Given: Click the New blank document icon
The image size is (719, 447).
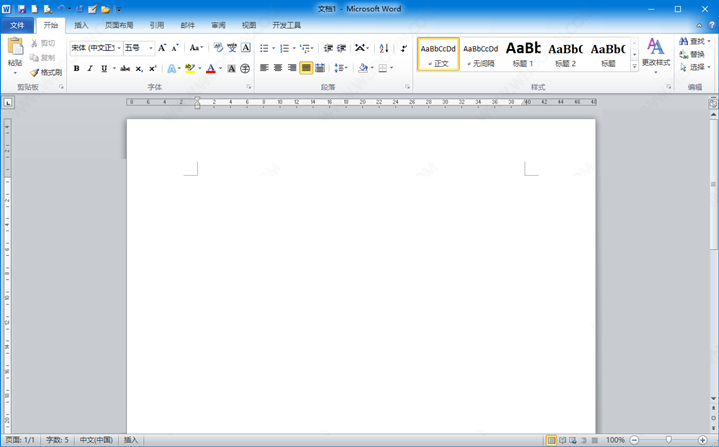Looking at the screenshot, I should [x=34, y=9].
